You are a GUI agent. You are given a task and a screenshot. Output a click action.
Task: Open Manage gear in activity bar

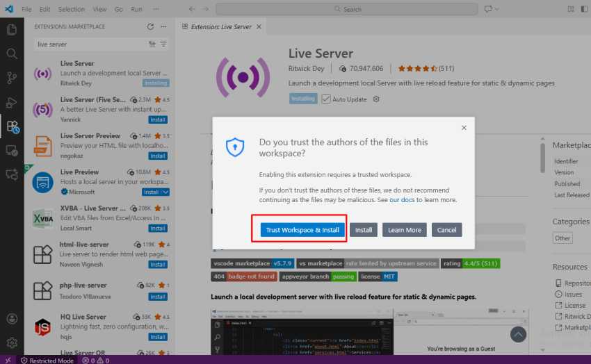[x=12, y=342]
